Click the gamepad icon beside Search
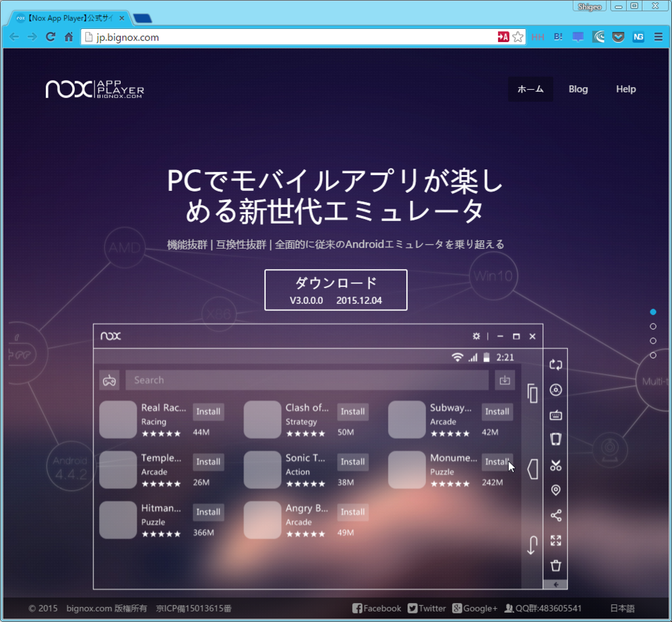This screenshot has height=622, width=672. tap(110, 380)
